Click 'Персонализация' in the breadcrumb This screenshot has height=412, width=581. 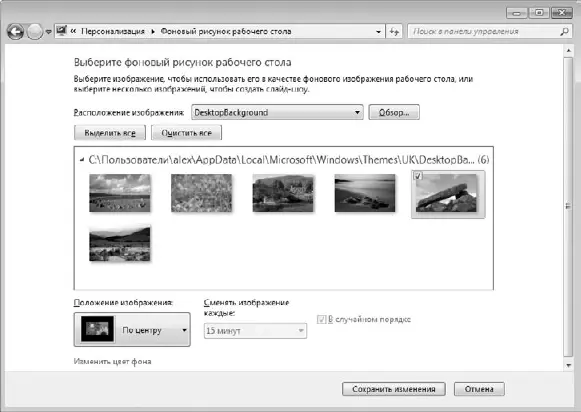click(x=113, y=31)
